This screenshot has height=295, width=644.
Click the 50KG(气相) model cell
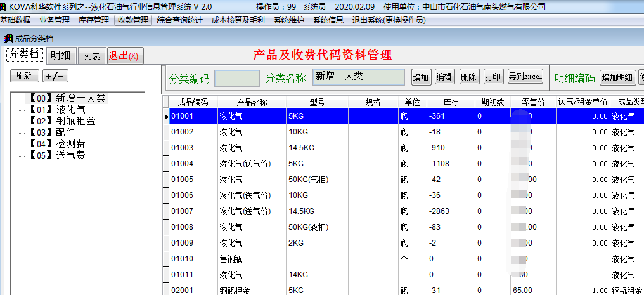[317, 180]
